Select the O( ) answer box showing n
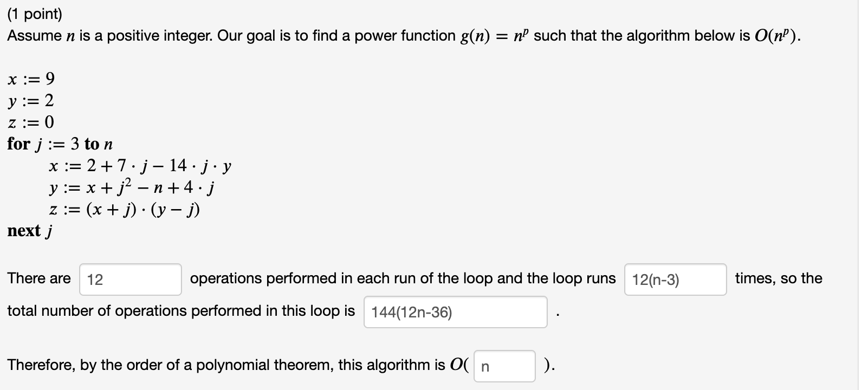This screenshot has width=868, height=390. tap(503, 366)
